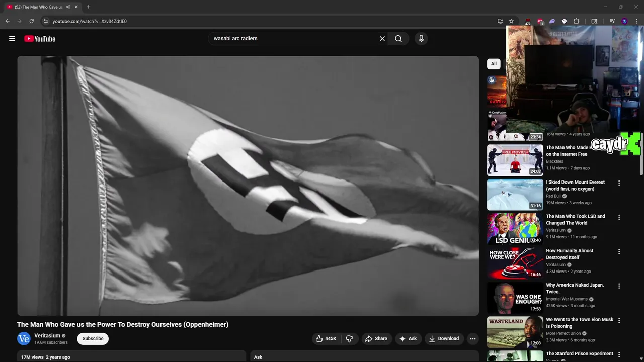Open the extension with 472 badge
This screenshot has width=644, height=362.
coord(528,21)
